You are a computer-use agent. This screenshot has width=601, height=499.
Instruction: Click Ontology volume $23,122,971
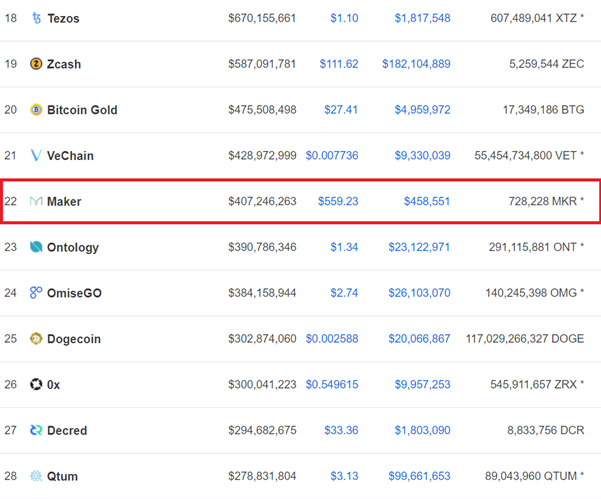click(419, 247)
